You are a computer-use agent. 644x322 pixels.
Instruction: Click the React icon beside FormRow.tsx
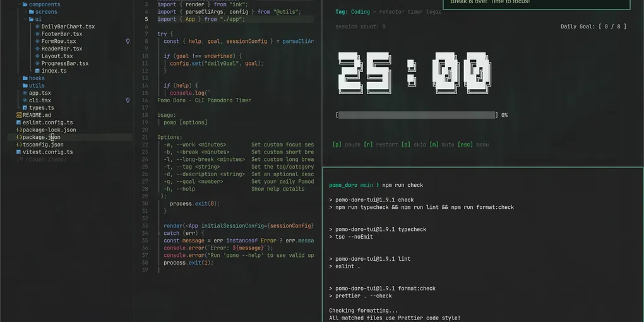click(x=37, y=42)
